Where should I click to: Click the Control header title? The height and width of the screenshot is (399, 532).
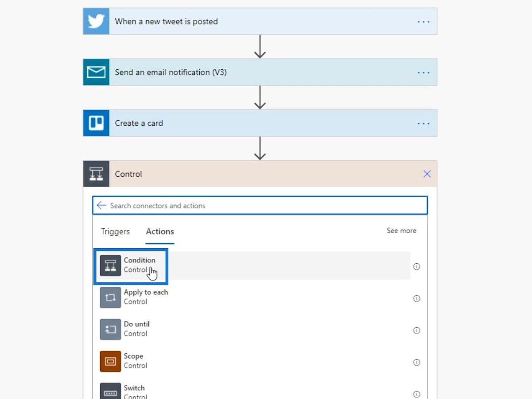tap(128, 174)
